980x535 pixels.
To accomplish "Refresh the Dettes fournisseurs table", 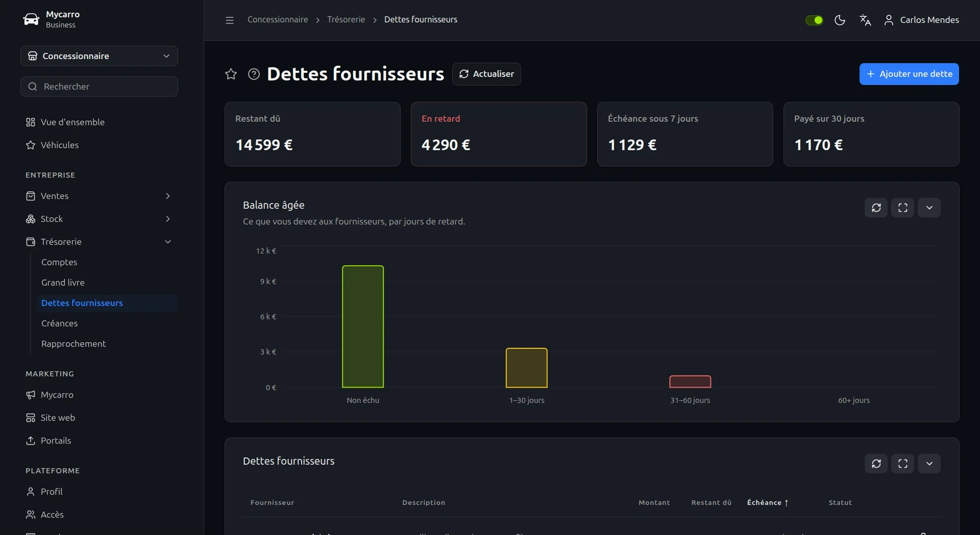I will click(876, 464).
